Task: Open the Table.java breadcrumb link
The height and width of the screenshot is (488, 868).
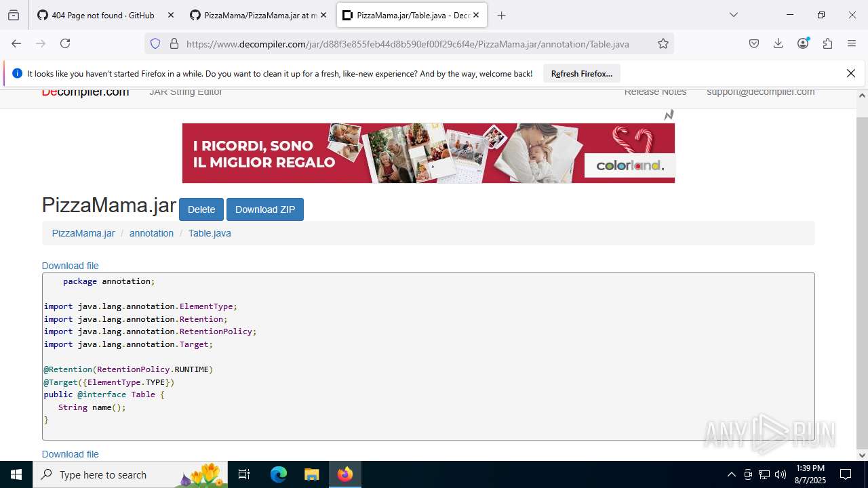Action: point(210,233)
